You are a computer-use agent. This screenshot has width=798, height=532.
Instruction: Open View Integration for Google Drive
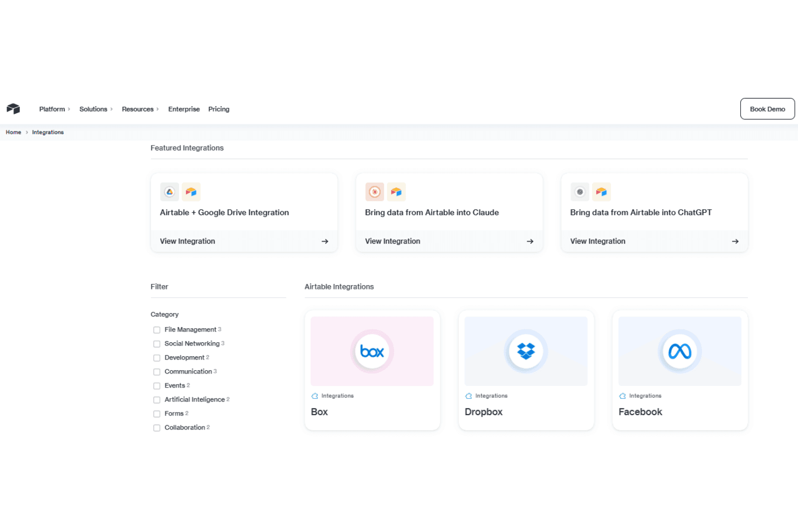(244, 241)
